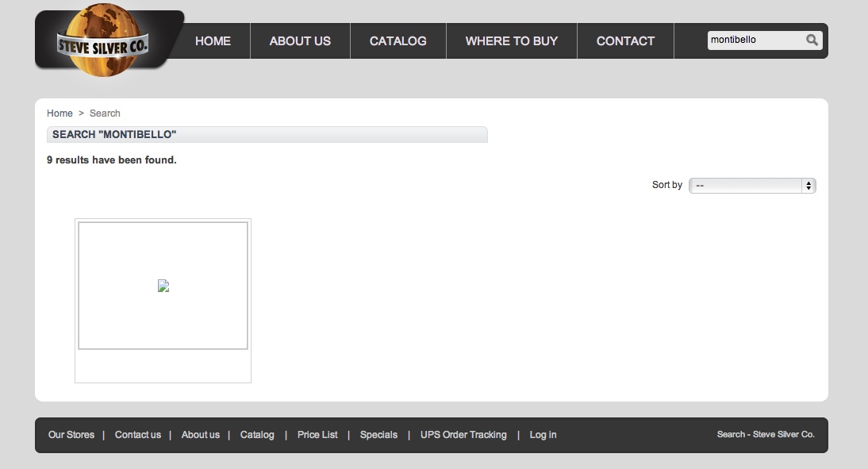Click the 'Search - Steve Silver Co.' footer text
The height and width of the screenshot is (469, 868).
point(766,435)
